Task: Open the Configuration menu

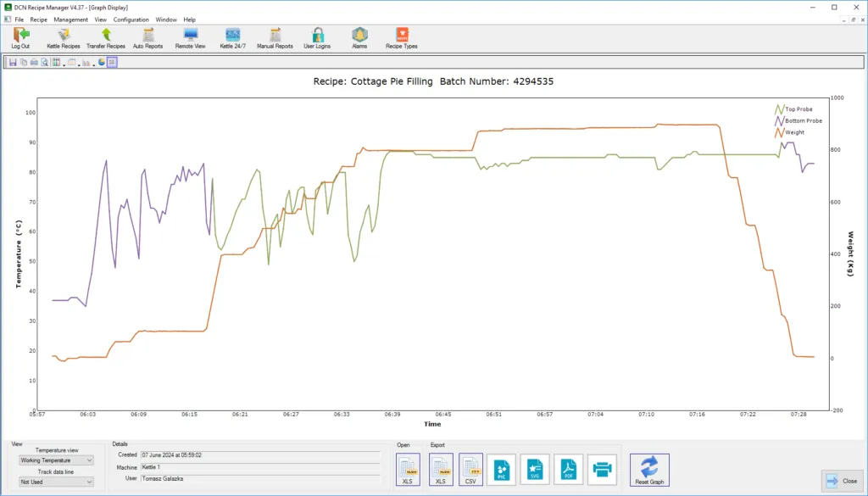Action: (x=131, y=20)
